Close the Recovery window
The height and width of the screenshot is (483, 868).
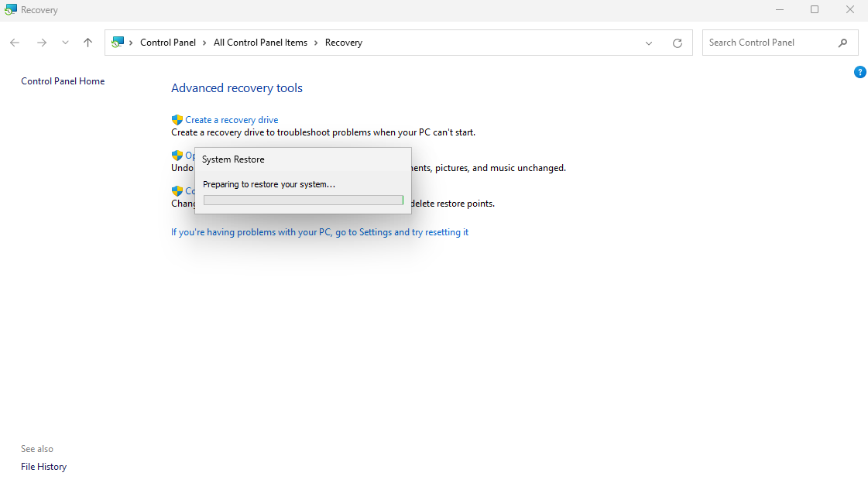[x=849, y=9]
